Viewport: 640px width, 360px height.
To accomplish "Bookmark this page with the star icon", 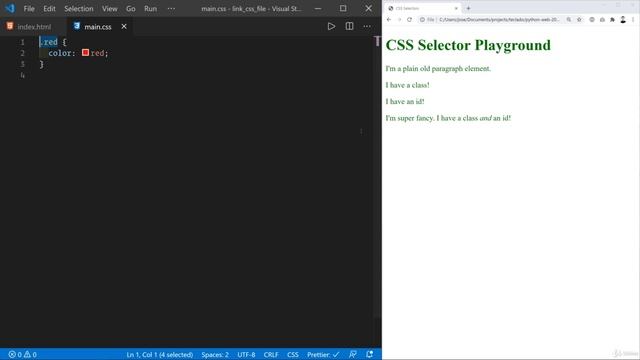I will coord(579,20).
